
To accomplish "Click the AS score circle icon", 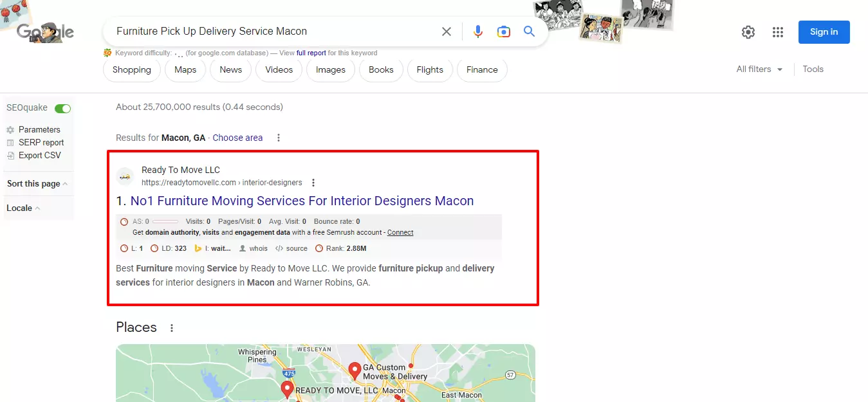I will pos(124,221).
